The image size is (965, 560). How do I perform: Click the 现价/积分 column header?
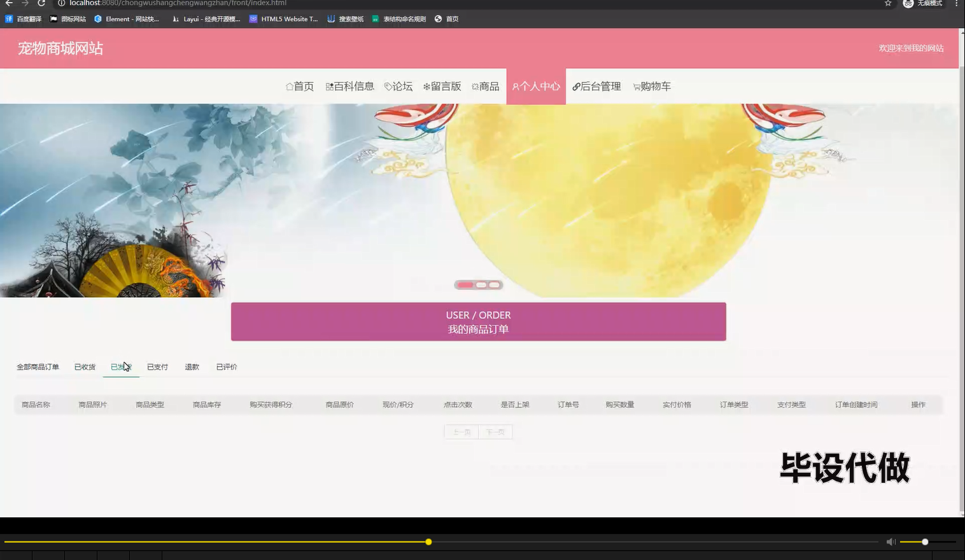(398, 405)
